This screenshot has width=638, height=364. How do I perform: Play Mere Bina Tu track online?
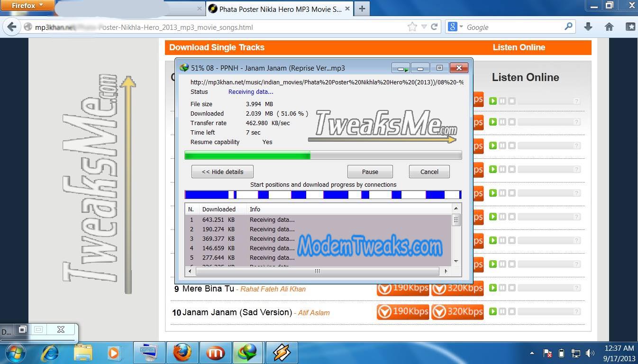[x=493, y=288]
